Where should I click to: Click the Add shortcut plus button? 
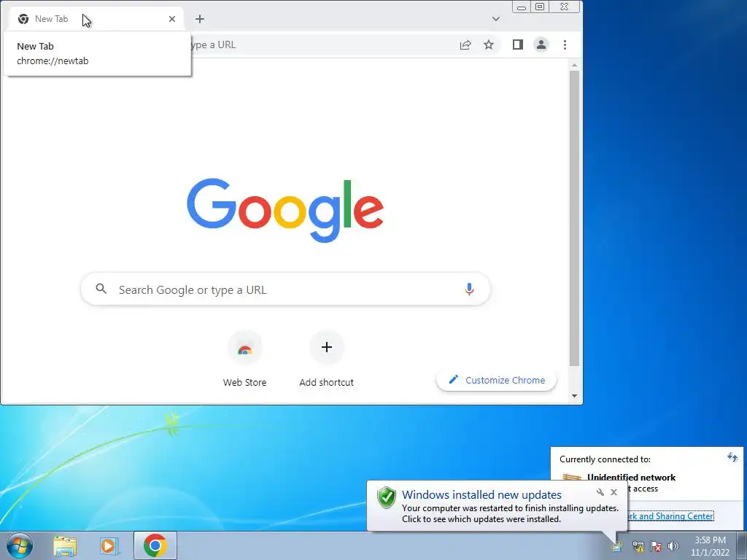[327, 347]
